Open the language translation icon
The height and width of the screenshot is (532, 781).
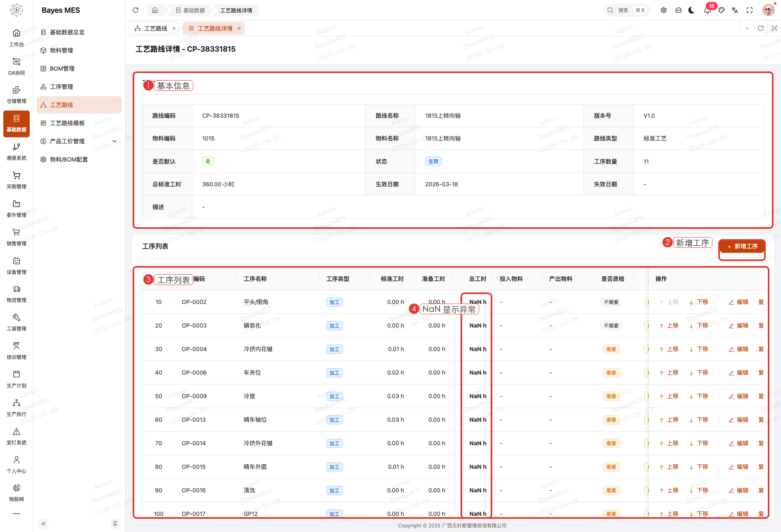pyautogui.click(x=735, y=10)
